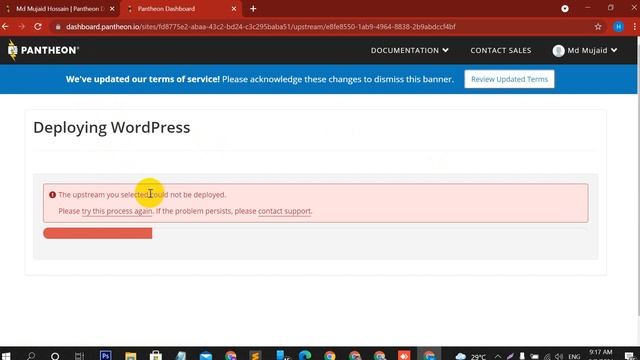Click the recording indicator icon in title bar
This screenshot has height=360, width=640.
[565, 9]
